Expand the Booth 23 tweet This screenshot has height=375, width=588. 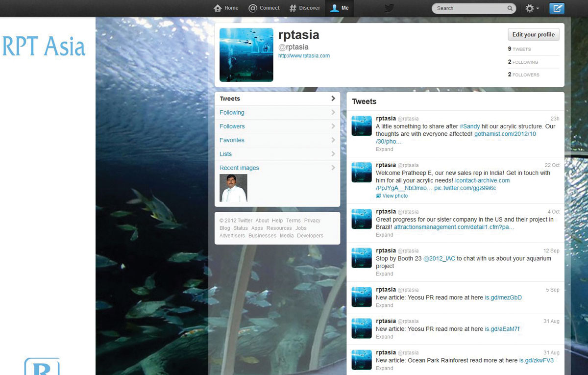(x=384, y=274)
